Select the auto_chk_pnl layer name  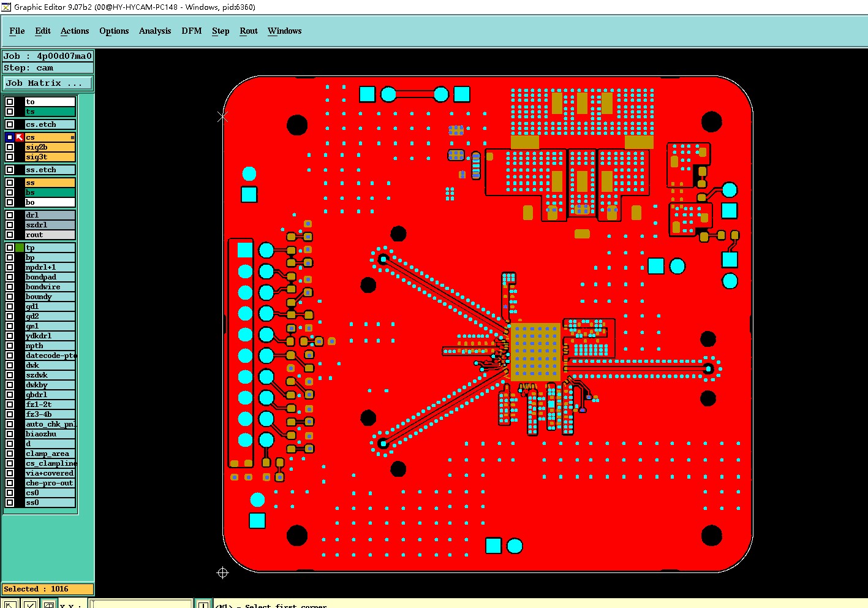pos(50,424)
